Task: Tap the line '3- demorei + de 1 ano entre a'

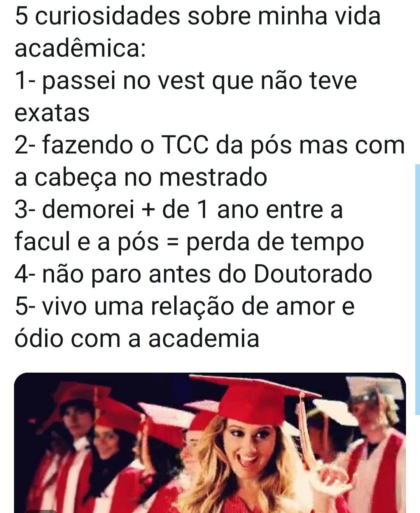Action: pos(179,210)
